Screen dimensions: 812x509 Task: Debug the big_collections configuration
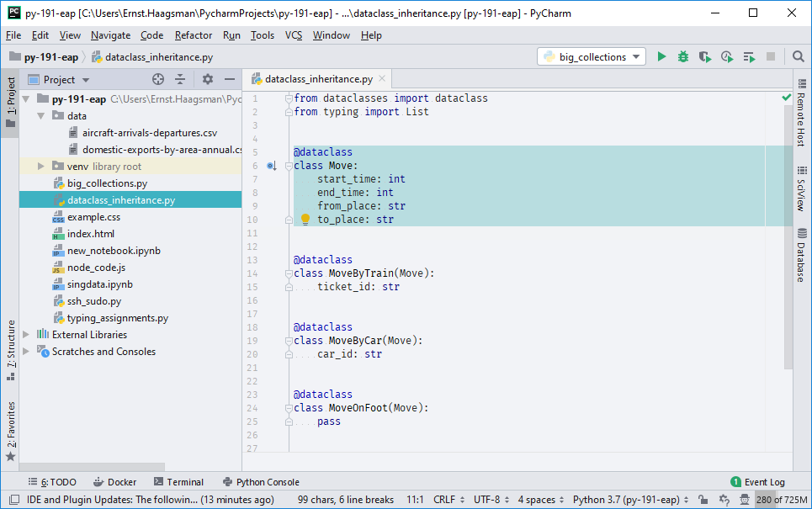682,56
